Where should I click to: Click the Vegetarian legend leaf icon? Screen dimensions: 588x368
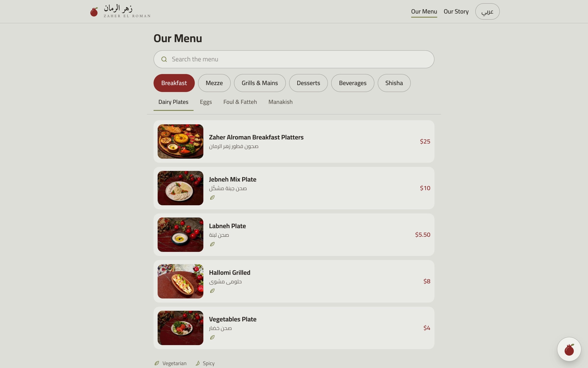(x=157, y=363)
